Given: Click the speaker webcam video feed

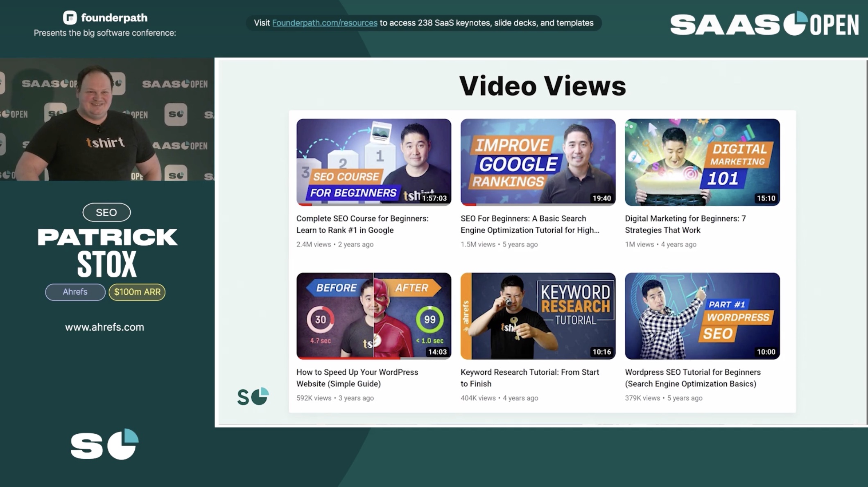Looking at the screenshot, I should pos(107,119).
